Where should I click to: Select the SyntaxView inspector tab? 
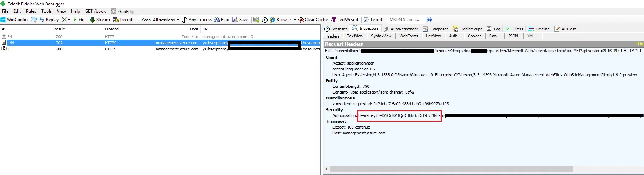point(381,36)
